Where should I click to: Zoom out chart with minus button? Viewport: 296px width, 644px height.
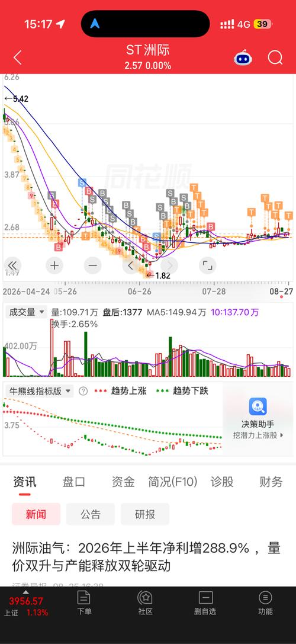pos(93,265)
